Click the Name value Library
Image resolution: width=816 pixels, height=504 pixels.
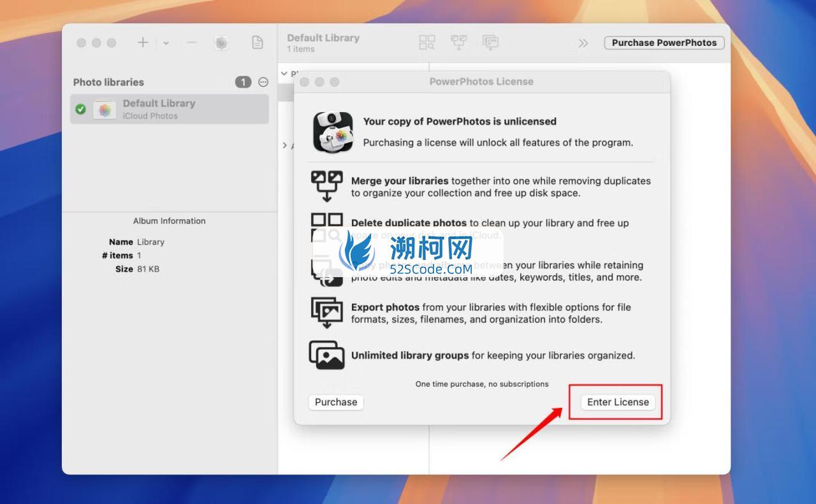point(150,242)
